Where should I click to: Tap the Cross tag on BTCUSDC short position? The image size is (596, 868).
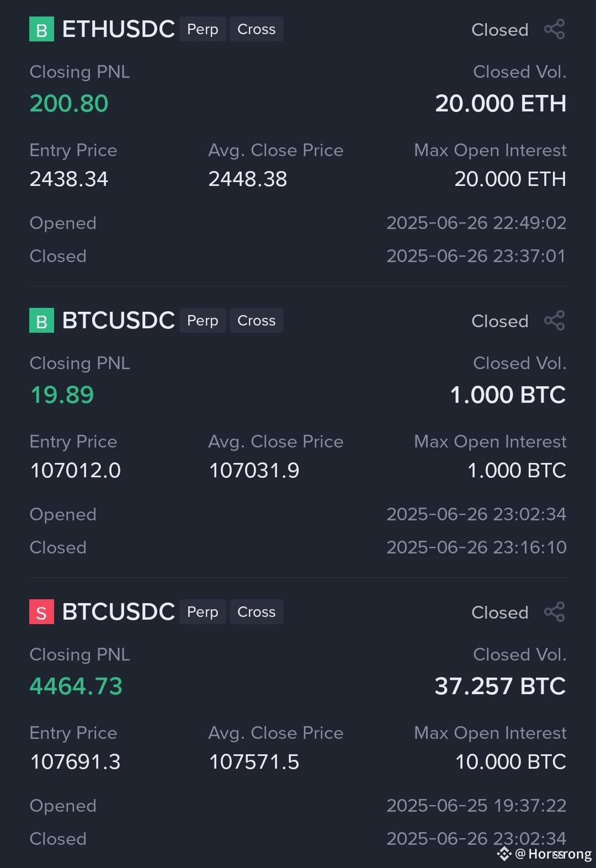256,612
